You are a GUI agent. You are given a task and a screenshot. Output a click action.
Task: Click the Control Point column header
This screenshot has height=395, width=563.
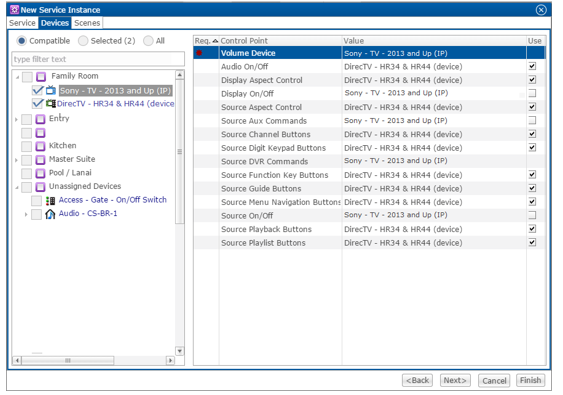click(x=280, y=41)
